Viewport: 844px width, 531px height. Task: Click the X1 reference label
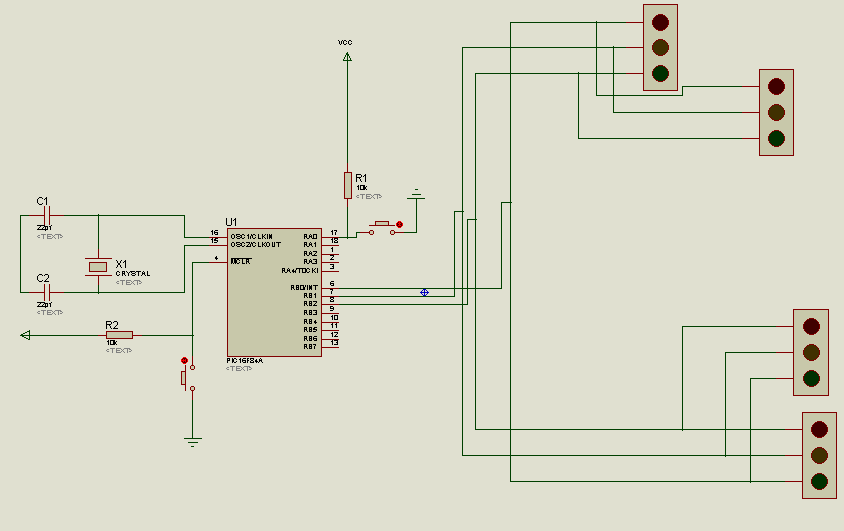tap(121, 264)
